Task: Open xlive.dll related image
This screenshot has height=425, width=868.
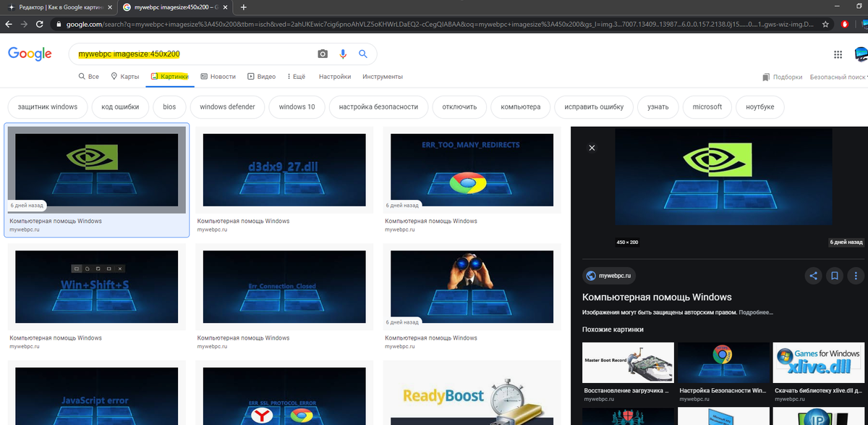Action: (819, 363)
